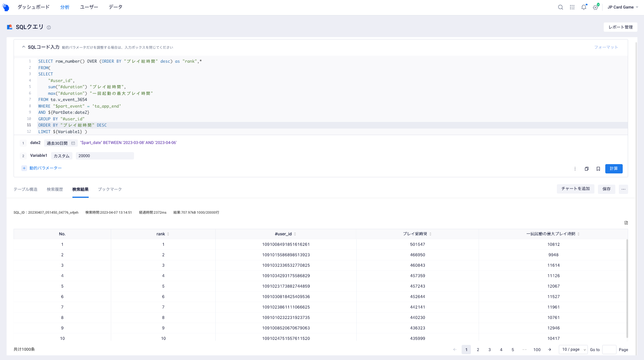Open データ menu
The width and height of the screenshot is (644, 360).
tap(115, 7)
